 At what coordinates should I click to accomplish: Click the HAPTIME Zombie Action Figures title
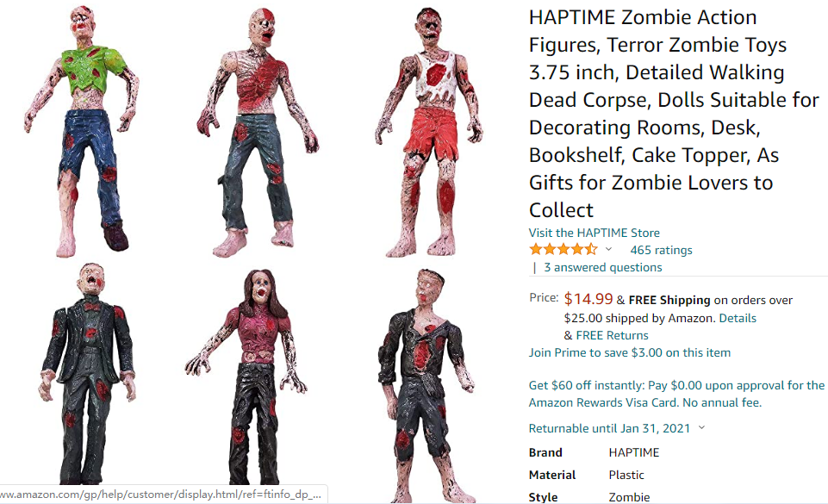(x=673, y=114)
